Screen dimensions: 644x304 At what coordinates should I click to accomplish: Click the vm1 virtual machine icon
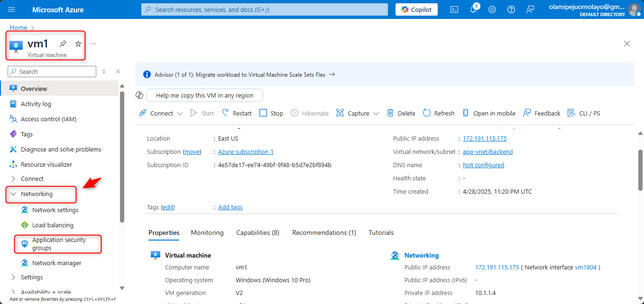pyautogui.click(x=16, y=46)
